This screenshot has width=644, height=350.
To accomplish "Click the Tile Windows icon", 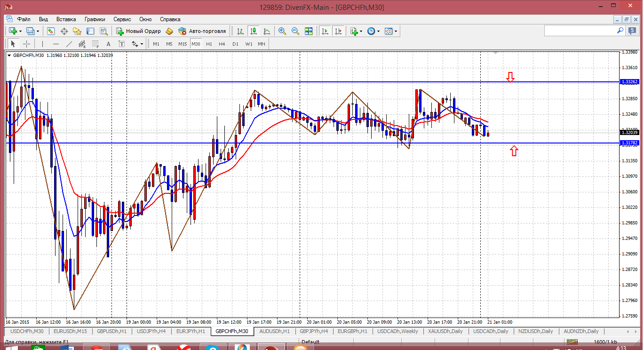I will coord(309,31).
